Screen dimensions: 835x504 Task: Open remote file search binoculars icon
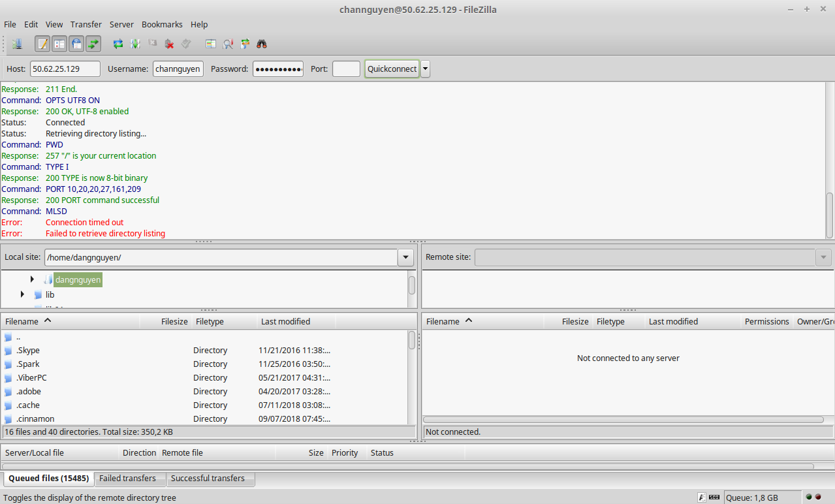[x=262, y=44]
